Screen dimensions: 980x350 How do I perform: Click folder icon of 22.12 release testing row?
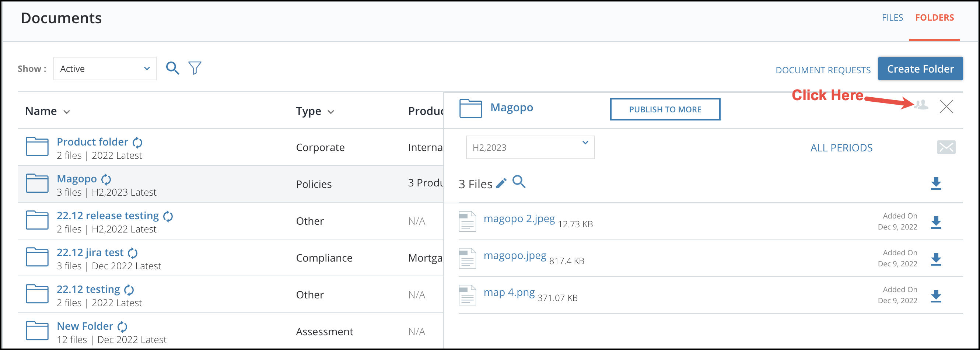37,220
